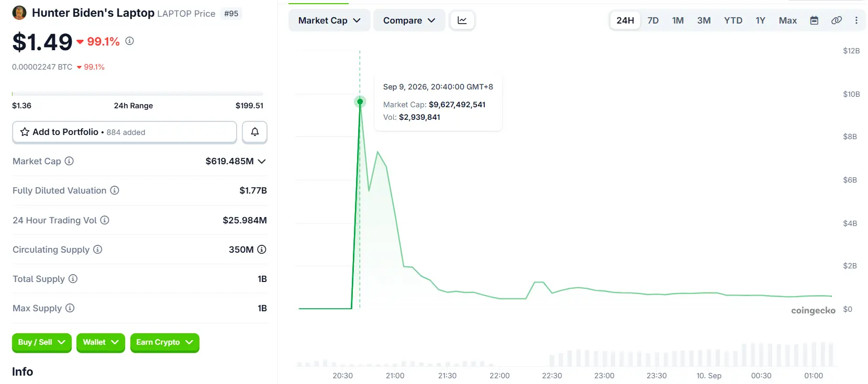Click the $1.36 24h range low value
The width and height of the screenshot is (868, 384).
pyautogui.click(x=22, y=106)
